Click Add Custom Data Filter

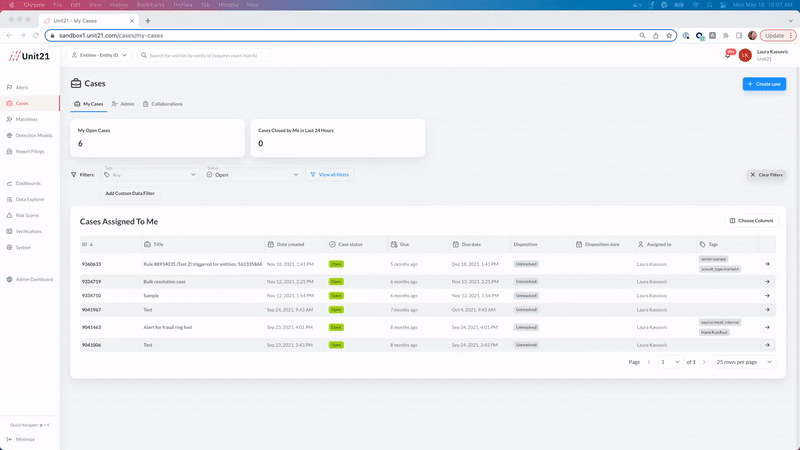[x=130, y=193]
